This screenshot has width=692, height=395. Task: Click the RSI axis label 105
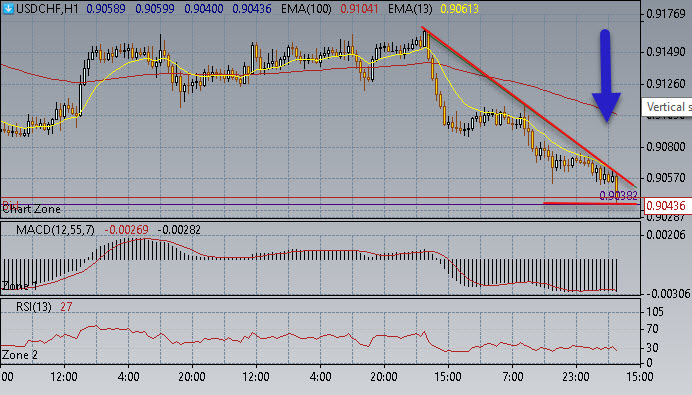[x=654, y=312]
